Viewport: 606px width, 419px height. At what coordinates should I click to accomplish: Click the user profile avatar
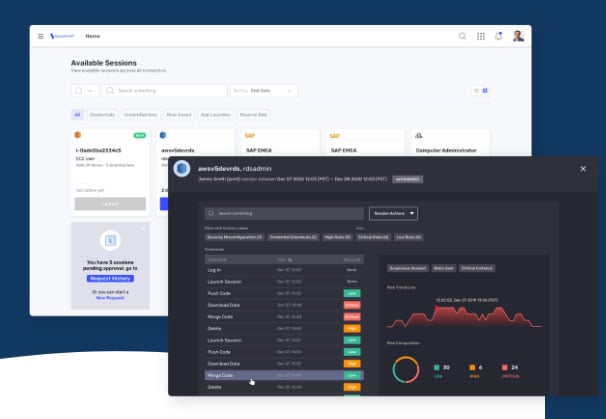click(x=518, y=36)
